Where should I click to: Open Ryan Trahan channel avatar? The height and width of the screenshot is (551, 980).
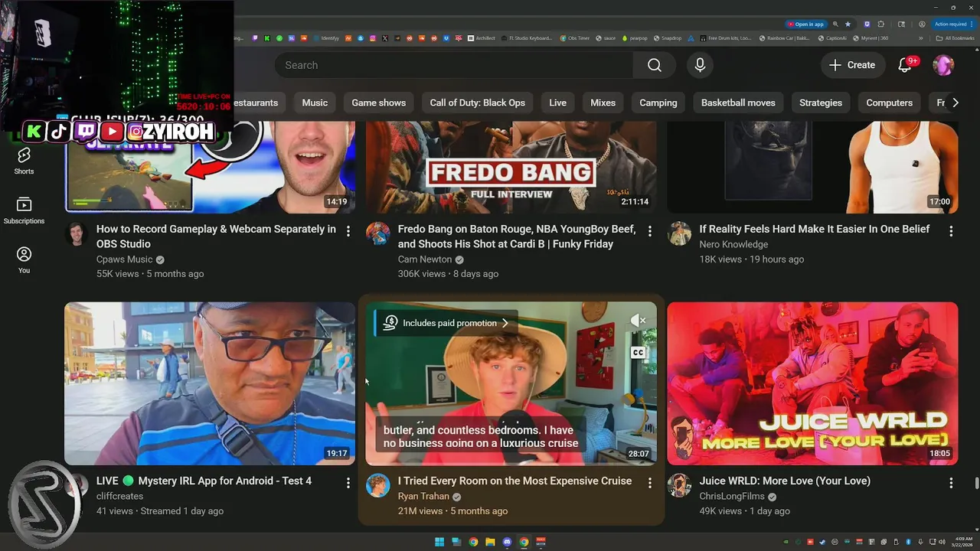coord(378,485)
